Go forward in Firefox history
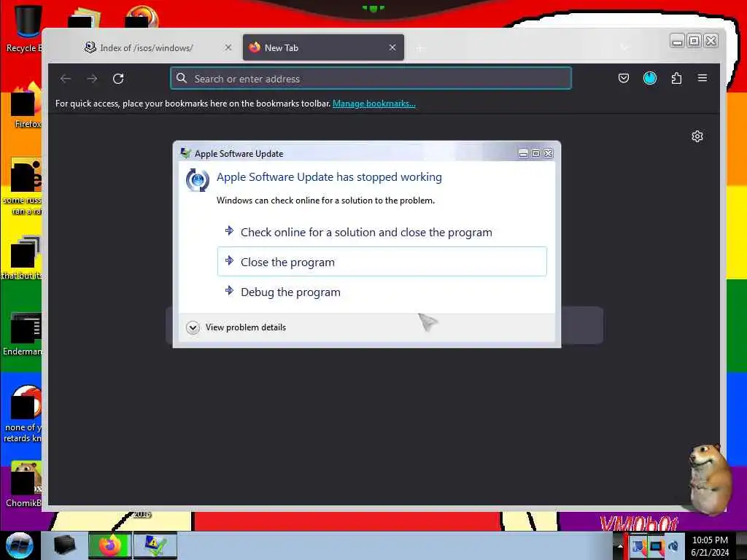Viewport: 747px width, 560px height. pyautogui.click(x=92, y=79)
